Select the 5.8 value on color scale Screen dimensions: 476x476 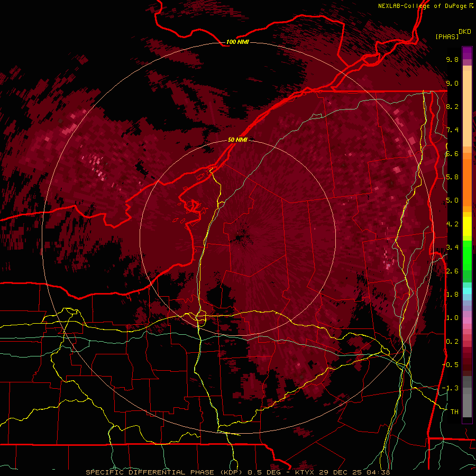[x=452, y=177]
